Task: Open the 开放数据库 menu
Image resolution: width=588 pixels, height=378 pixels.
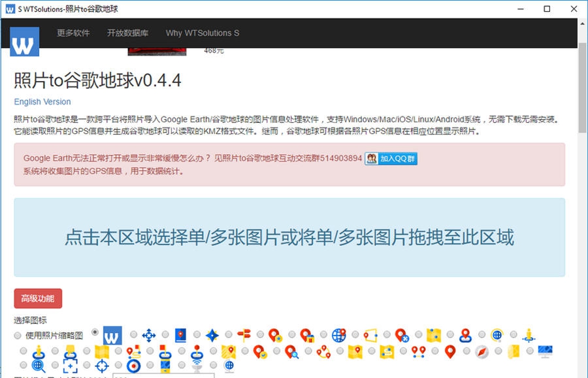Action: (128, 33)
